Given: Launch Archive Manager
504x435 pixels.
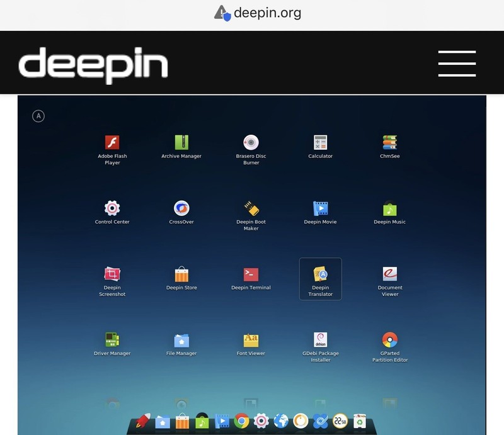Looking at the screenshot, I should click(x=181, y=147).
